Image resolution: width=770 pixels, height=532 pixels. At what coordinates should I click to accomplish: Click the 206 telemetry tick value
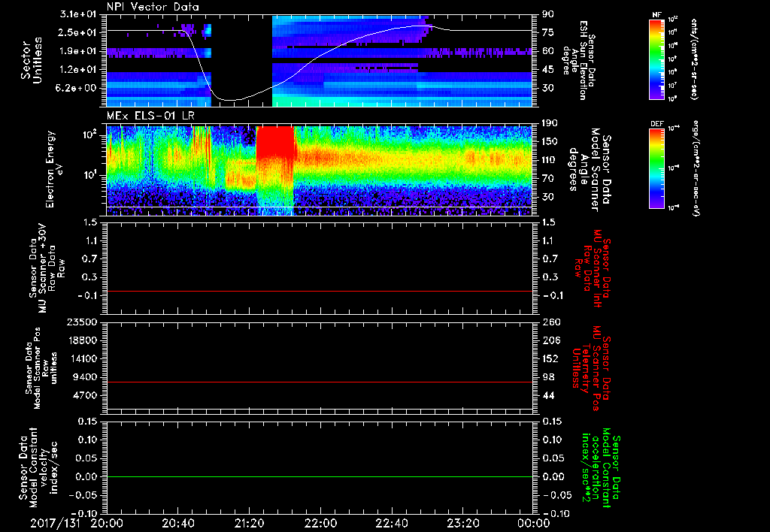click(x=550, y=340)
